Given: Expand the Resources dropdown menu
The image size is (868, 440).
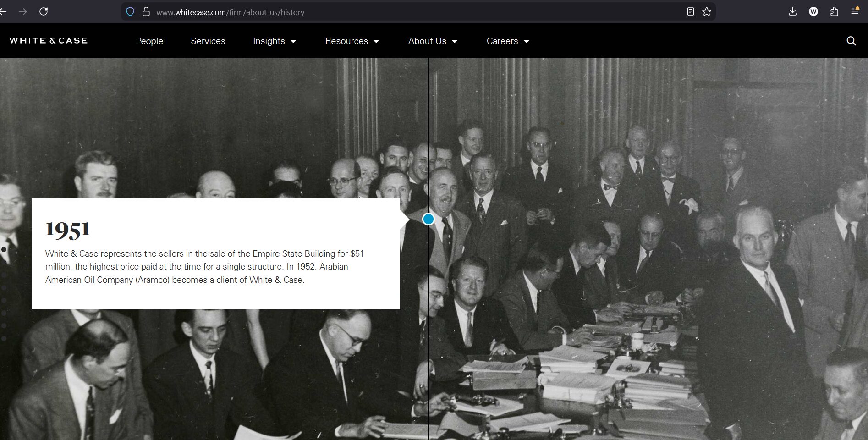Looking at the screenshot, I should pyautogui.click(x=352, y=41).
